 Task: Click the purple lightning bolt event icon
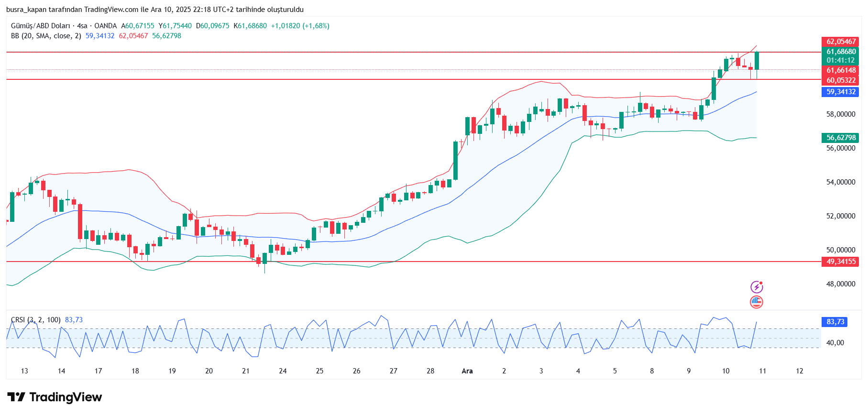[757, 287]
